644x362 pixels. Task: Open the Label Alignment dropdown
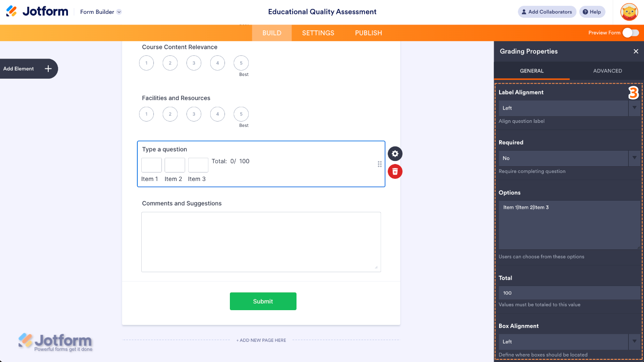point(635,108)
